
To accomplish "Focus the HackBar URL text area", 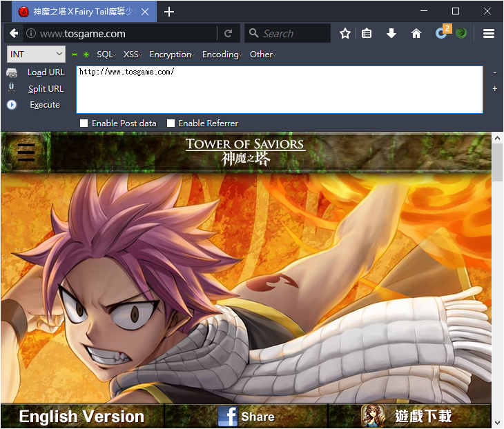I will (x=280, y=90).
